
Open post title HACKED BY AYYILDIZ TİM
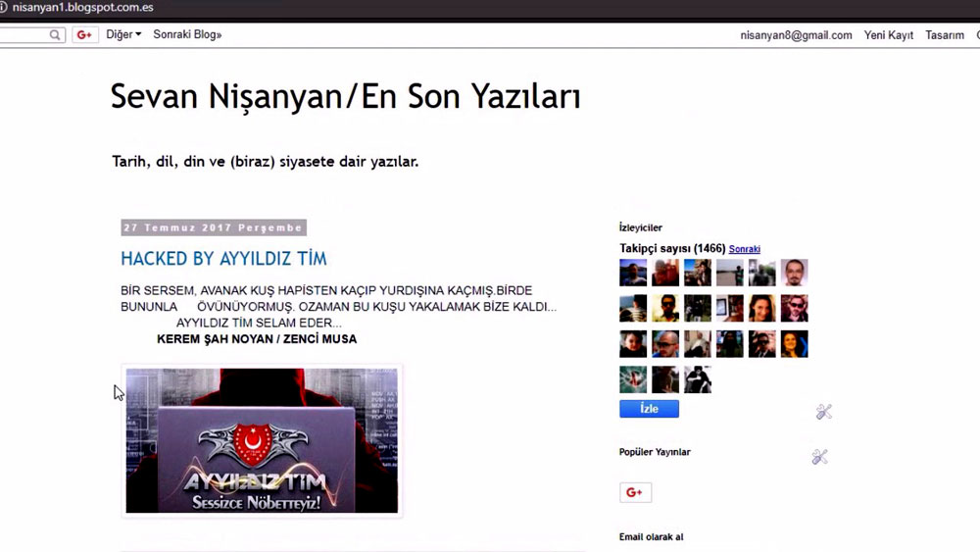click(x=223, y=259)
